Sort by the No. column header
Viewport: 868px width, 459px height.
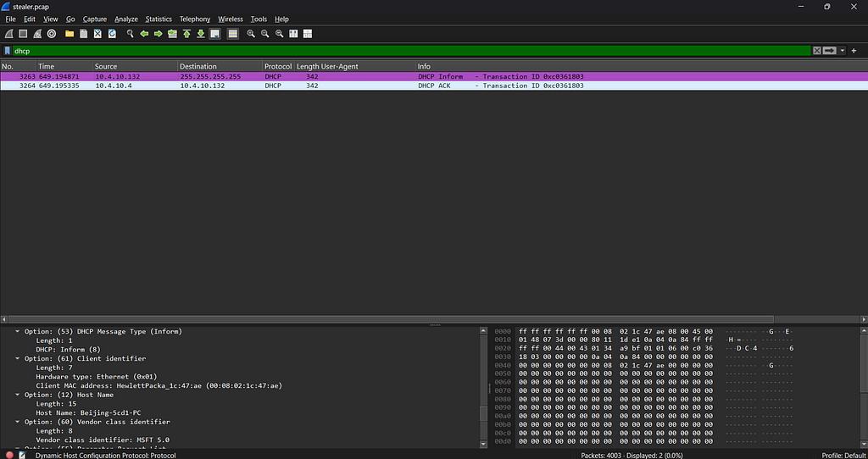[19, 66]
